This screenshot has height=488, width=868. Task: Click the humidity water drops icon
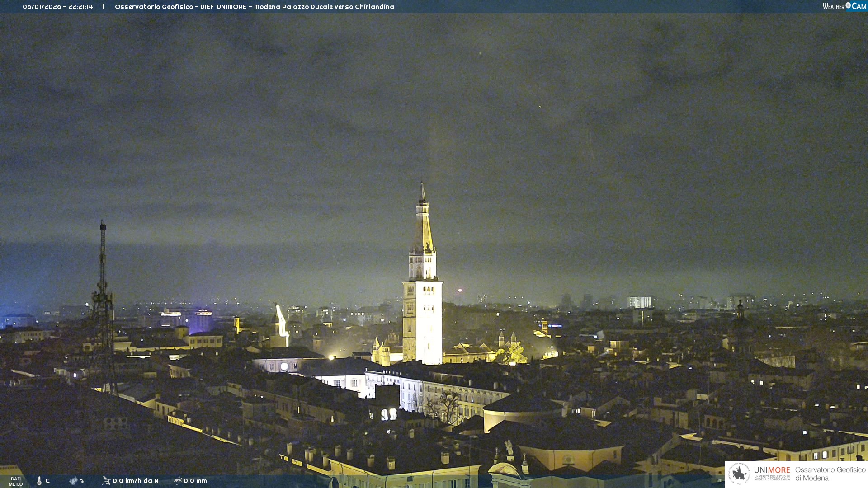73,481
